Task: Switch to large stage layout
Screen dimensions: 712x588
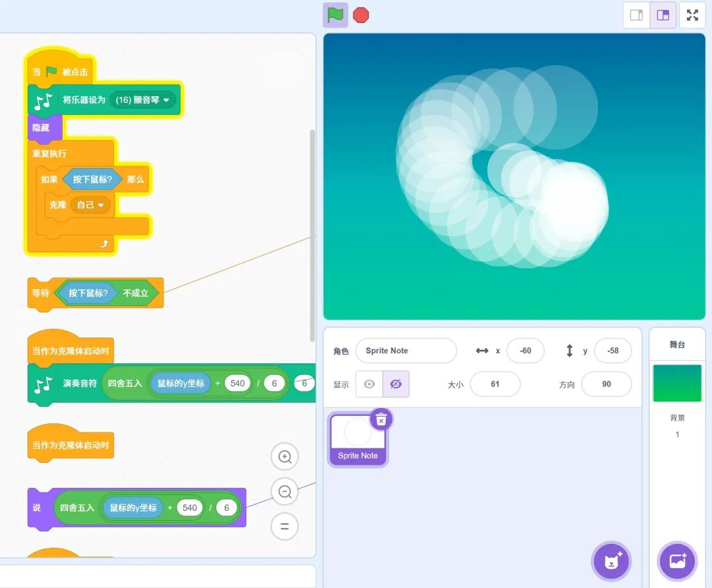Action: pyautogui.click(x=663, y=15)
